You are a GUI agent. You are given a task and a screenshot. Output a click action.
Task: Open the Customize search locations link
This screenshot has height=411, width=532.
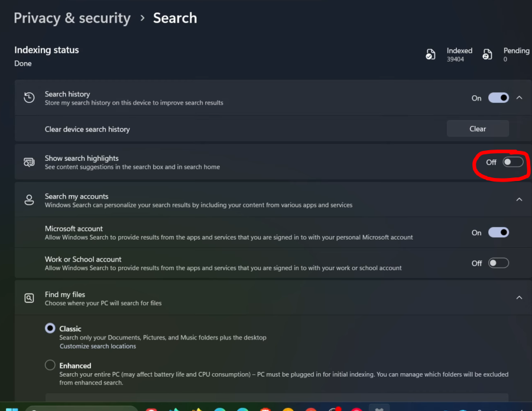pos(98,346)
